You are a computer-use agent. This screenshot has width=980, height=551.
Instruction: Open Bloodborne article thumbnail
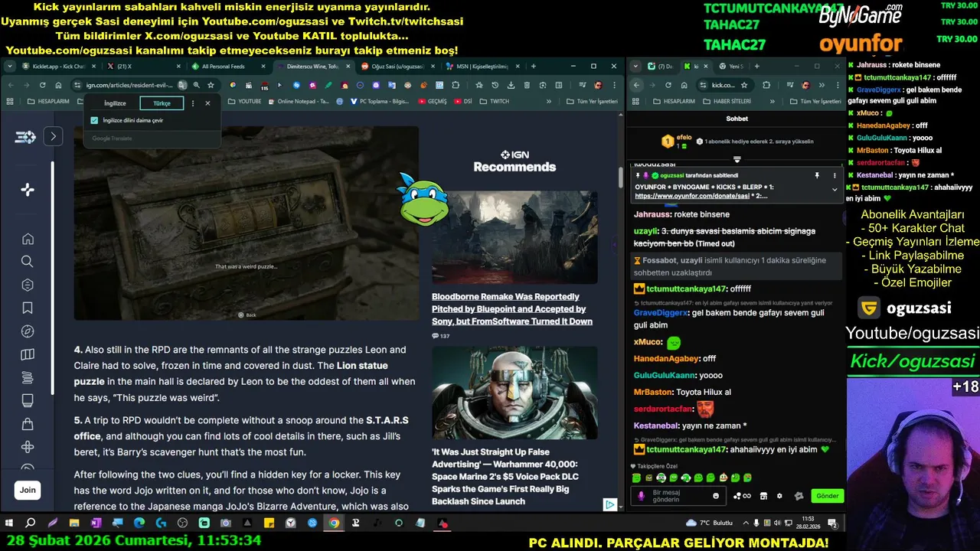(x=514, y=237)
